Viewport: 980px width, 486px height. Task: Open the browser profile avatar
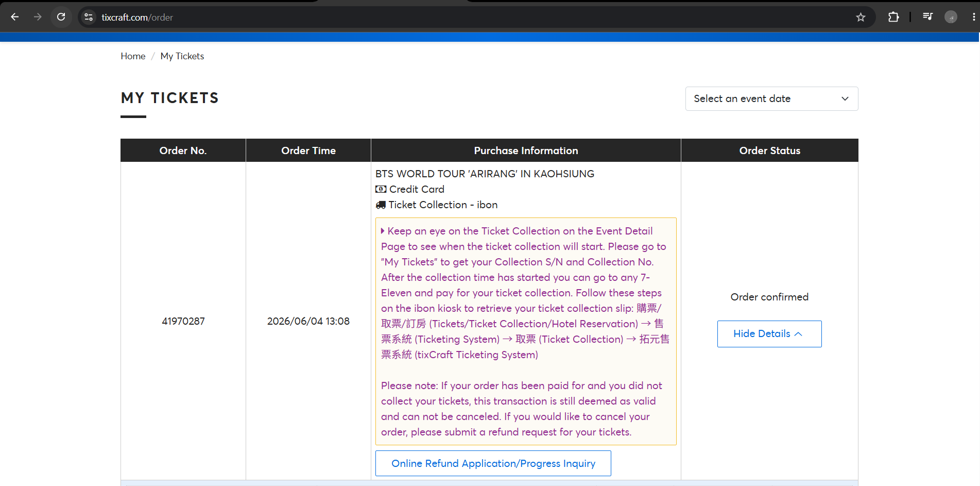point(951,17)
